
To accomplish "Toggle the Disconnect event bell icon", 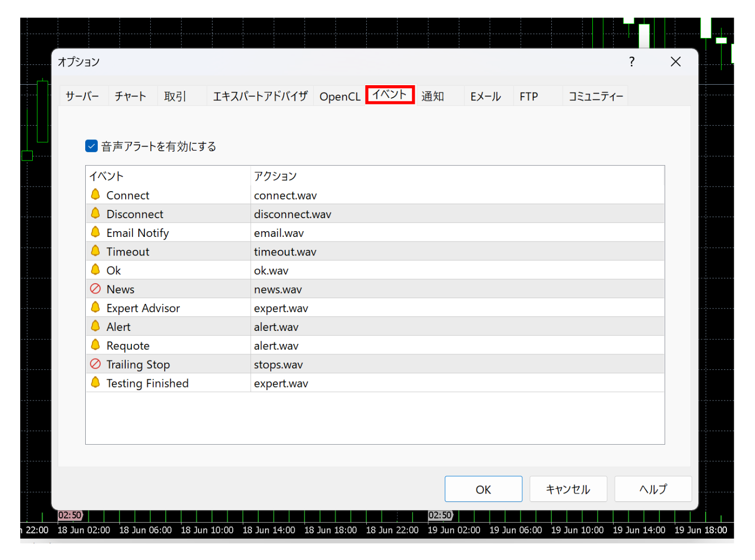I will pyautogui.click(x=95, y=214).
